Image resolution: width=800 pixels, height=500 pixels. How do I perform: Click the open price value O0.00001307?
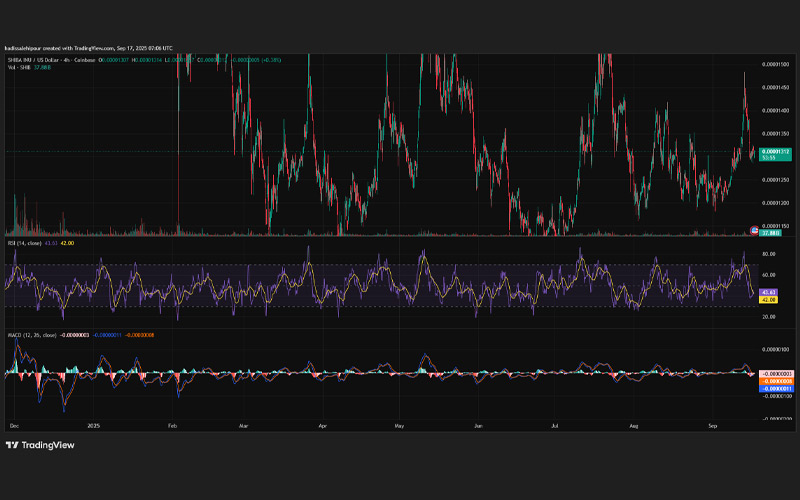(x=114, y=60)
